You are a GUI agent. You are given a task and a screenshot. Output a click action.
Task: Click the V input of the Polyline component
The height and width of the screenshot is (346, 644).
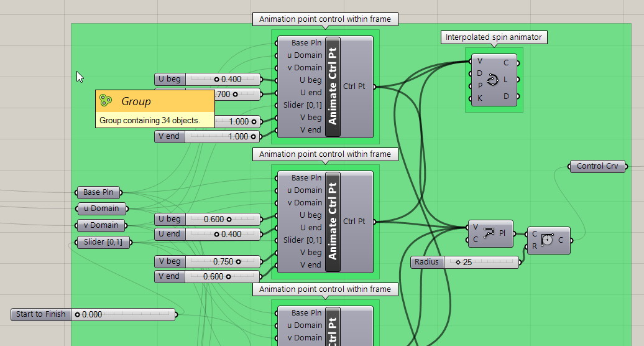[x=475, y=227]
